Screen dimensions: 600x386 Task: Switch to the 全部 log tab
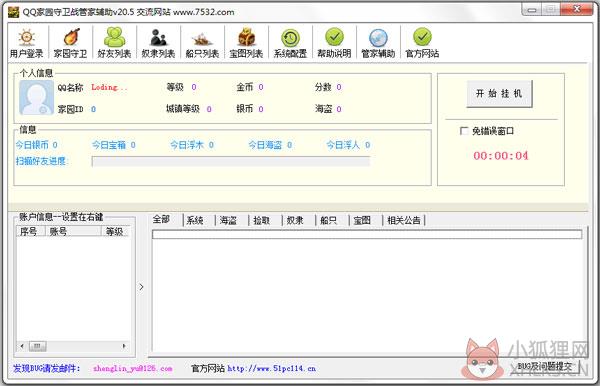click(x=161, y=220)
